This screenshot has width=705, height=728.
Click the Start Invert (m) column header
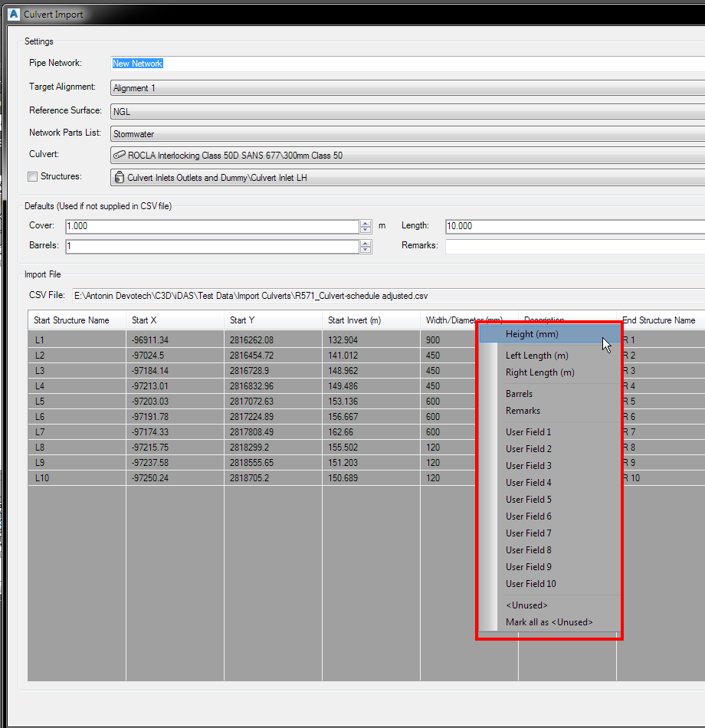pos(371,320)
